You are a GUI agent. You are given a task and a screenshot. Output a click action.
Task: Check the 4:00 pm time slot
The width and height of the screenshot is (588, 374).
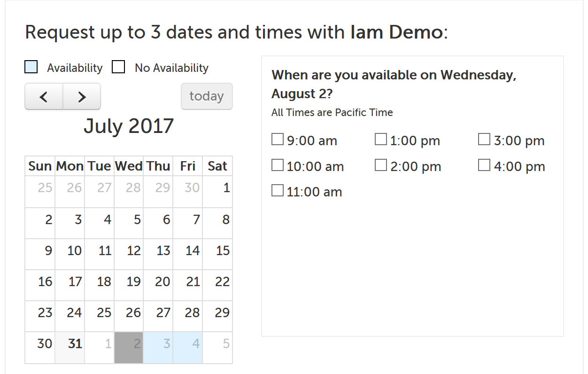point(484,164)
